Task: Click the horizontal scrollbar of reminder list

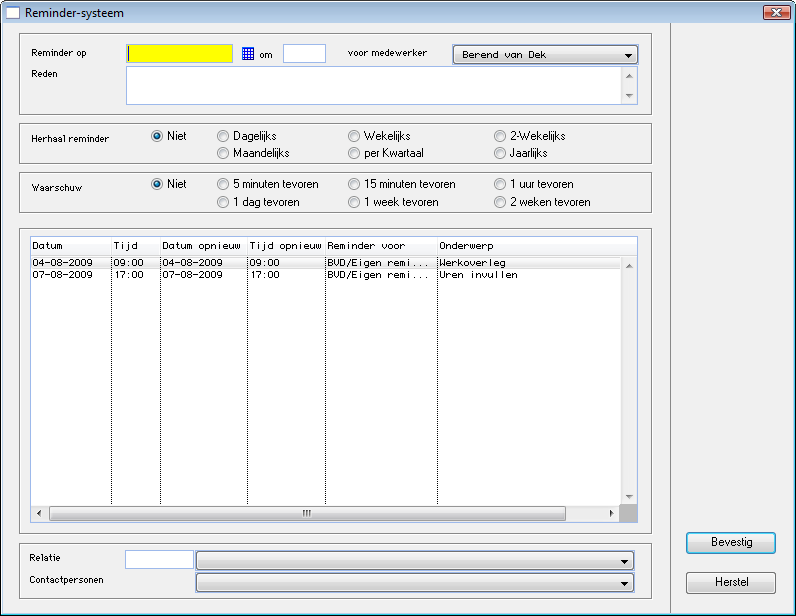Action: pyautogui.click(x=307, y=513)
